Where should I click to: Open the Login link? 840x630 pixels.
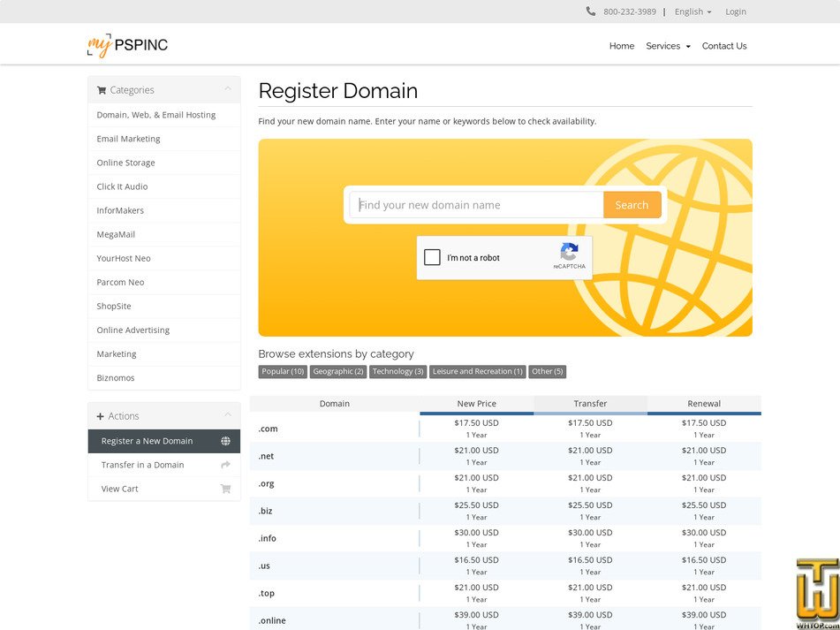coord(736,11)
